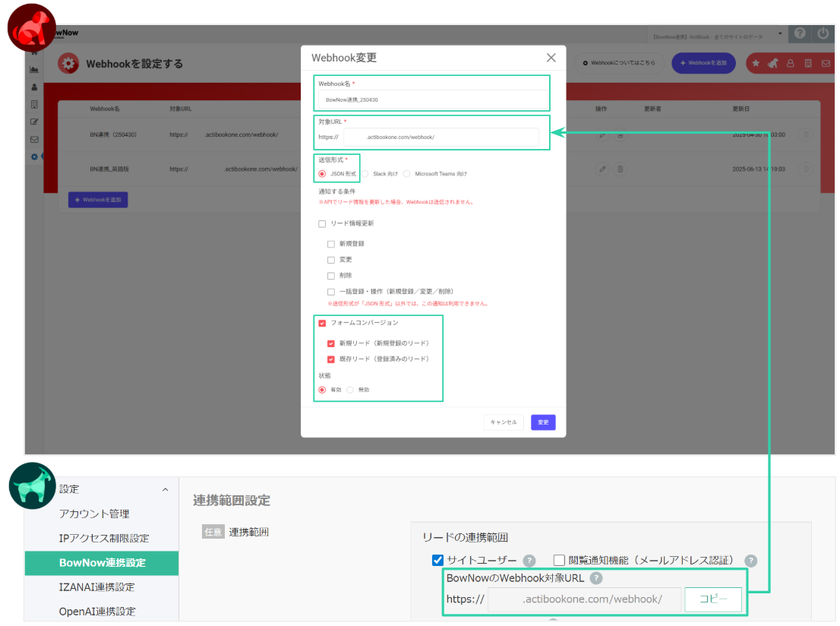Toggle the サイトユーザー checkbox
840x626 pixels.
[x=437, y=561]
